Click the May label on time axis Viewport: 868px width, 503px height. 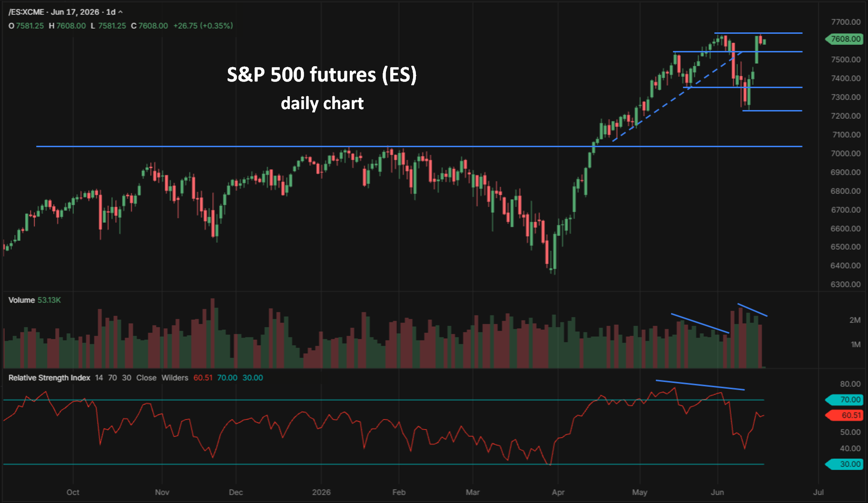[640, 493]
